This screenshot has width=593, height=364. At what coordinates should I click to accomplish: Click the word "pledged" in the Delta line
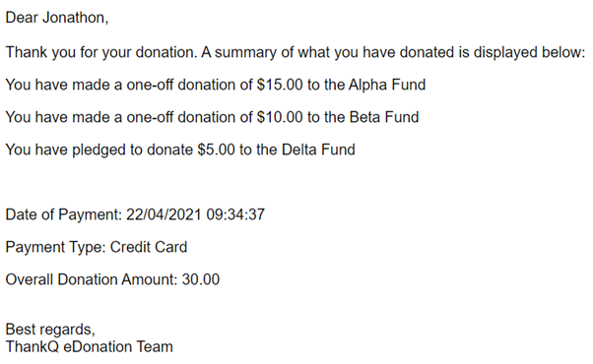click(x=99, y=151)
